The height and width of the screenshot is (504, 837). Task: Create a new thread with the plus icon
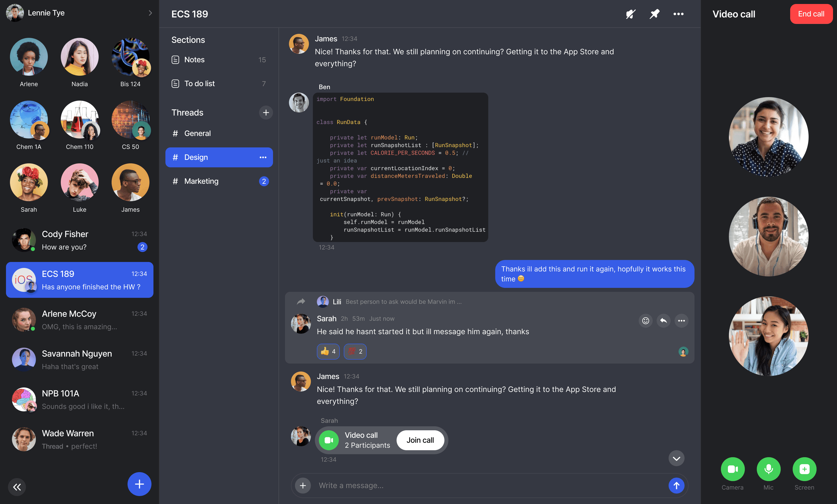(x=266, y=112)
